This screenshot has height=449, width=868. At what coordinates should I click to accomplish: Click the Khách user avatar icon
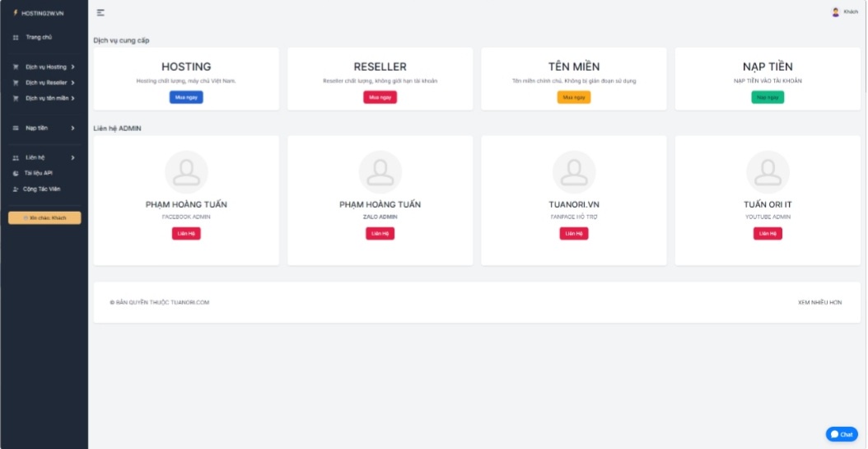[835, 12]
